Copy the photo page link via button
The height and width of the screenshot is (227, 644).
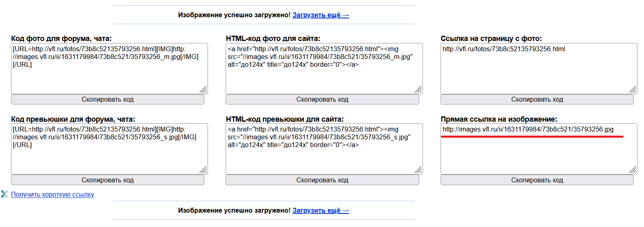pyautogui.click(x=537, y=100)
